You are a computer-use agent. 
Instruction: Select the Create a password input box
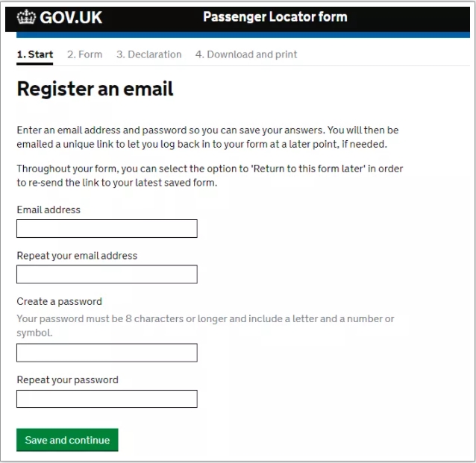point(107,353)
